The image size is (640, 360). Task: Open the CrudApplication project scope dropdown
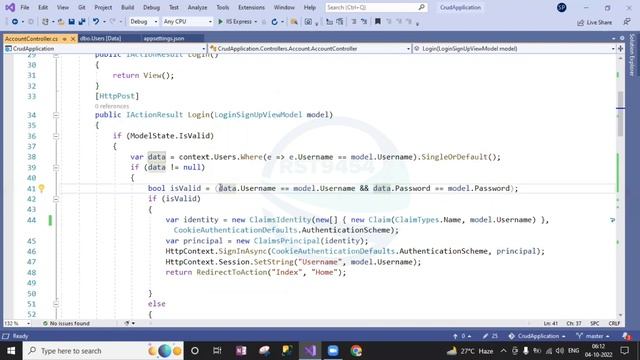[105, 49]
